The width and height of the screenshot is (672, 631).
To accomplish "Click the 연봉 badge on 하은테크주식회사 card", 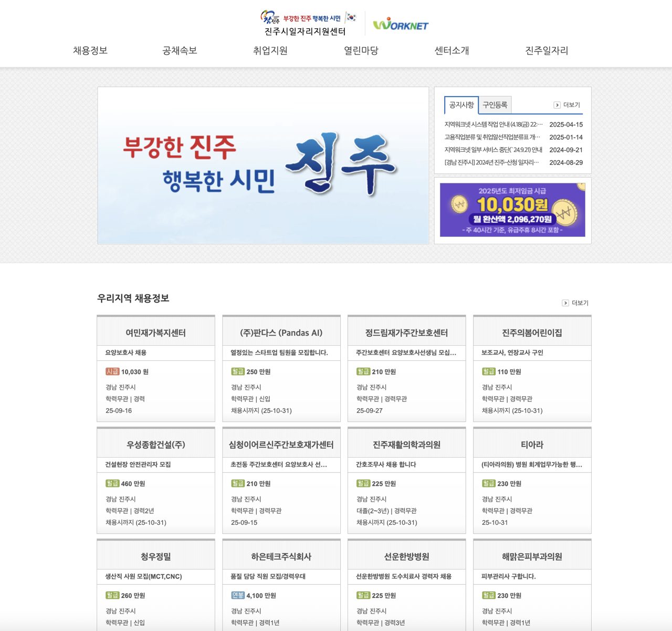I will (238, 595).
